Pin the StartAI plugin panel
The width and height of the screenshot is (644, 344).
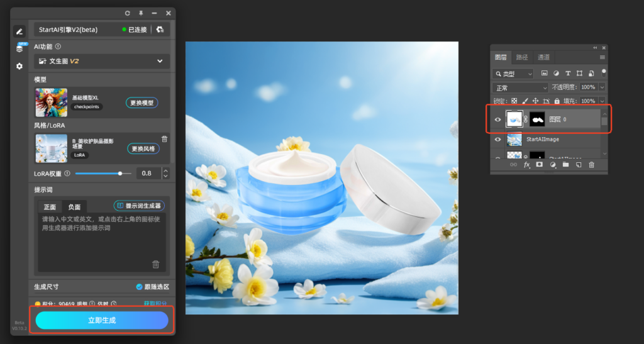click(x=141, y=13)
